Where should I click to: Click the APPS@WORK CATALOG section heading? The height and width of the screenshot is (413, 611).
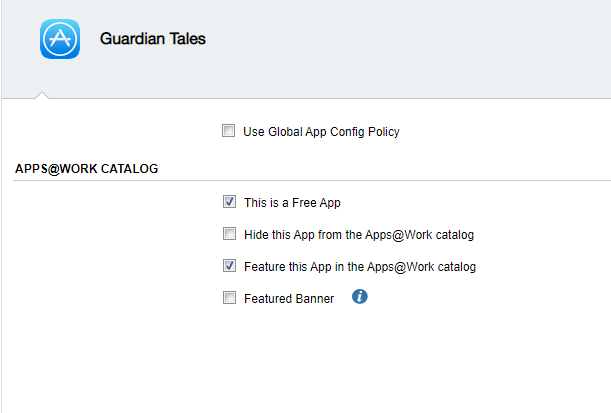coord(87,169)
